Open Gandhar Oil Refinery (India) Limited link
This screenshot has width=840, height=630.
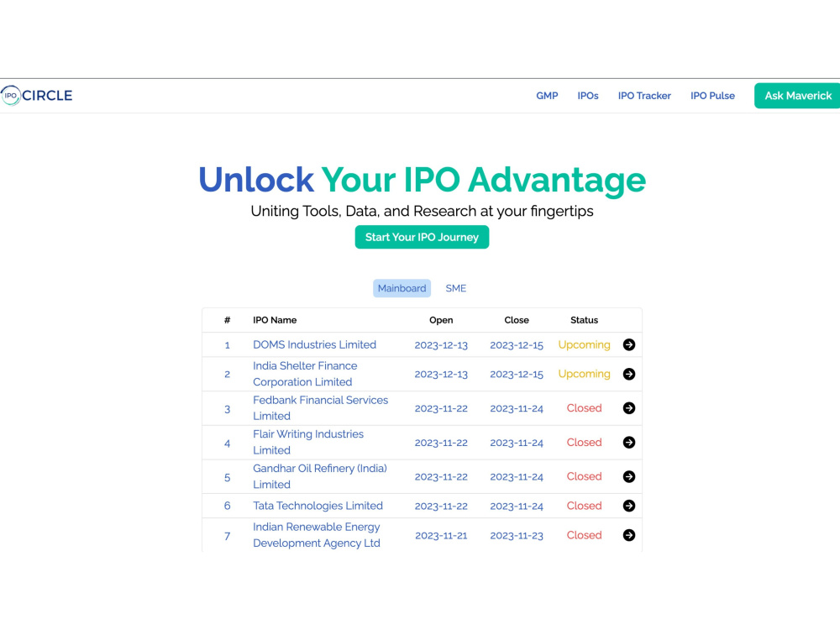320,477
